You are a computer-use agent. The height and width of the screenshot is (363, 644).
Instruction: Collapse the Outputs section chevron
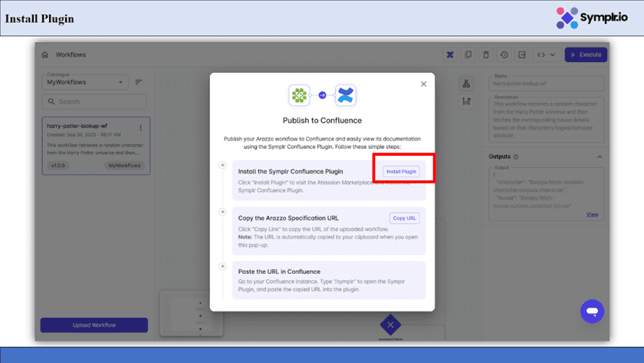click(600, 157)
